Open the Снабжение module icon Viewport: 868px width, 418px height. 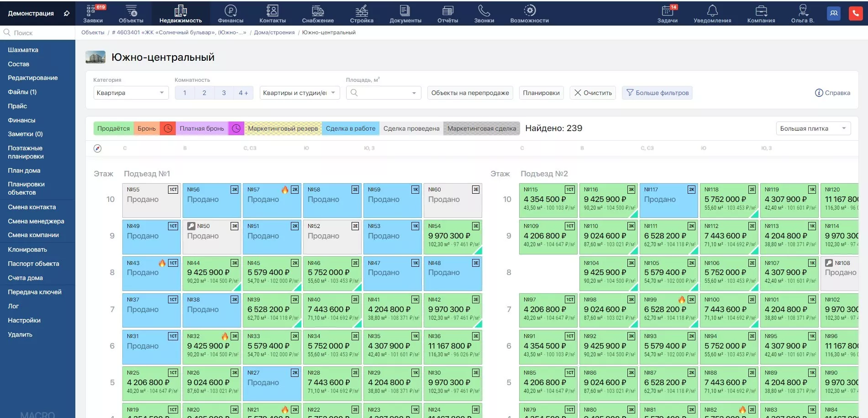coord(317,13)
